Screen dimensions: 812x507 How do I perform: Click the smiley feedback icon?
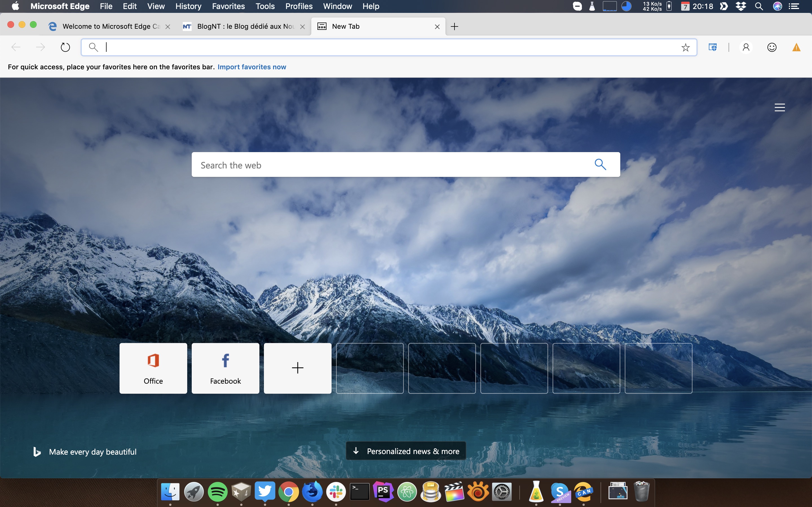[771, 47]
